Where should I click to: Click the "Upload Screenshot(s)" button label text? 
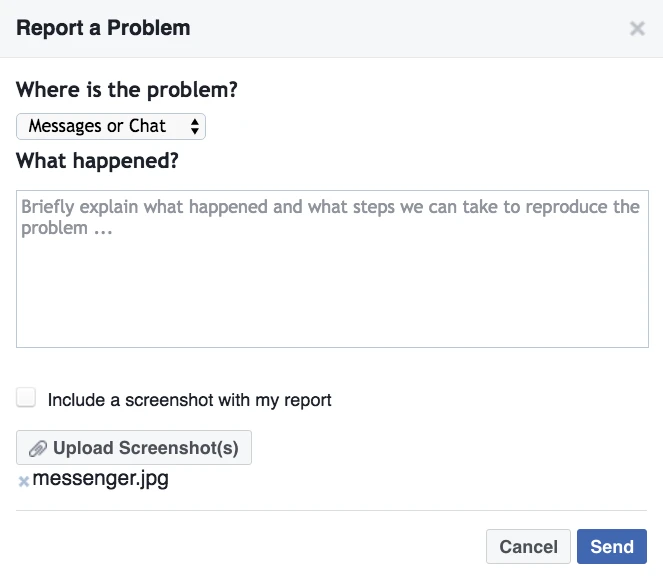[x=146, y=448]
